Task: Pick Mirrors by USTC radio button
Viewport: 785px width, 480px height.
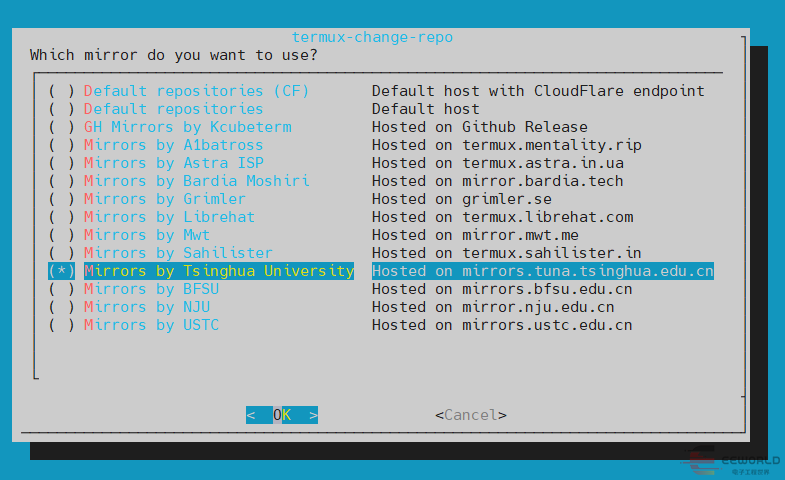Action: coord(61,325)
